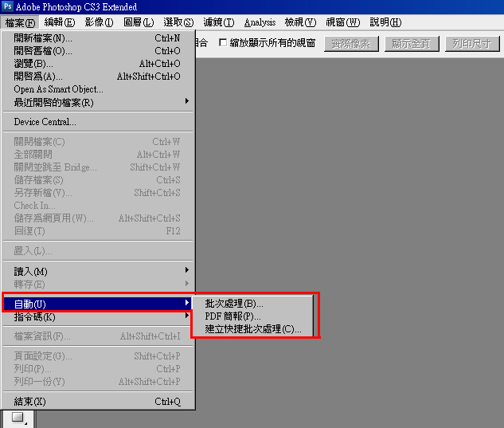Click the 實際像素 button
Image resolution: width=504 pixels, height=428 pixels.
pos(351,44)
